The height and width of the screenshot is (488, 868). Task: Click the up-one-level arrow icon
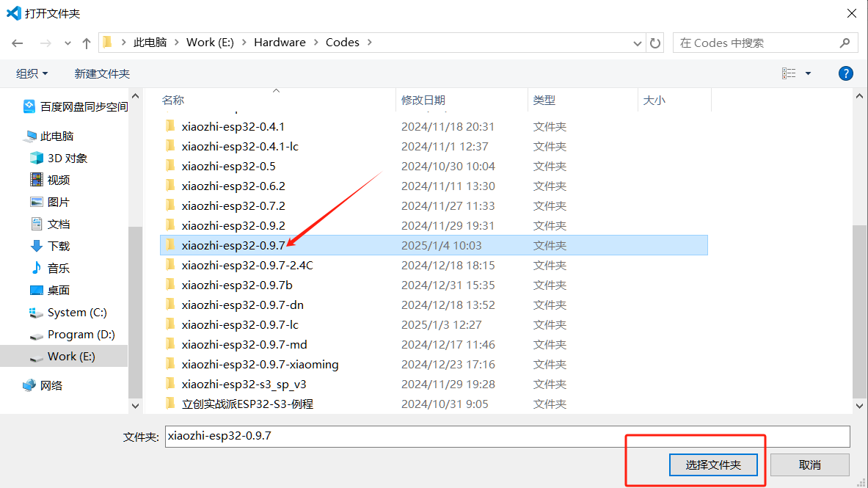coord(86,43)
